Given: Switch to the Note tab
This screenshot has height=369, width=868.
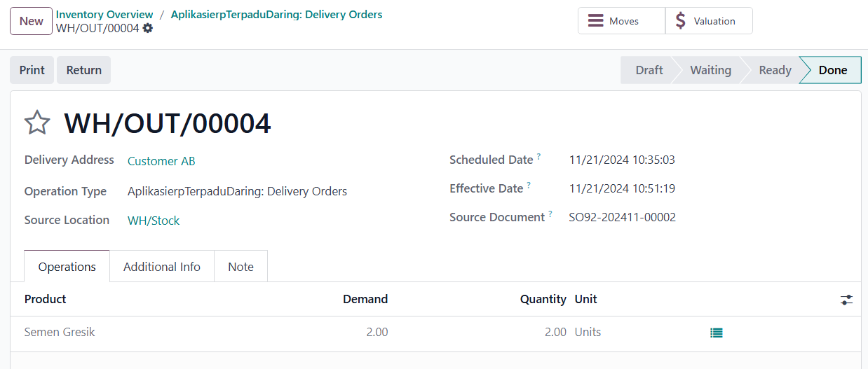Looking at the screenshot, I should coord(240,267).
